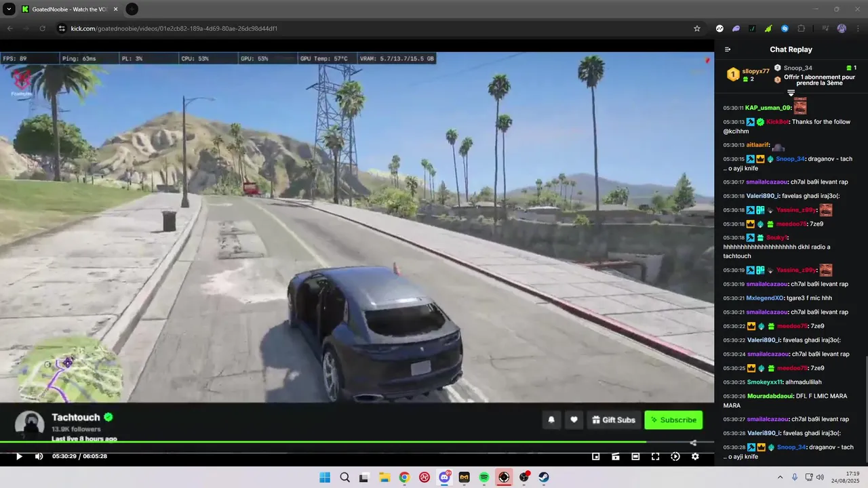Show hidden system tray icons chevron

click(x=780, y=477)
